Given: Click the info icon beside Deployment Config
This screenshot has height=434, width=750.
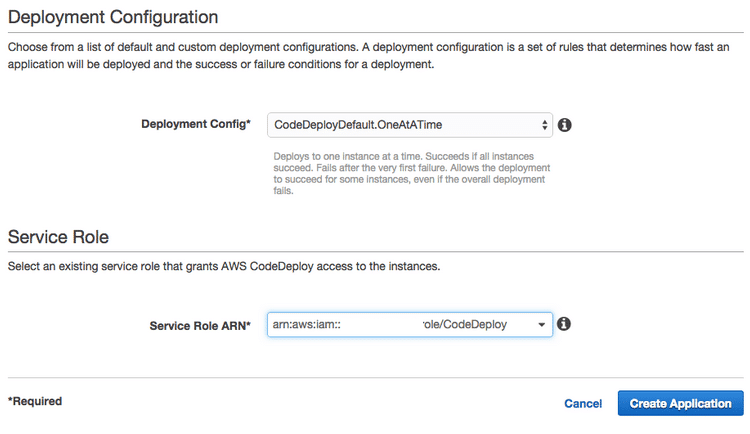Looking at the screenshot, I should [x=564, y=125].
